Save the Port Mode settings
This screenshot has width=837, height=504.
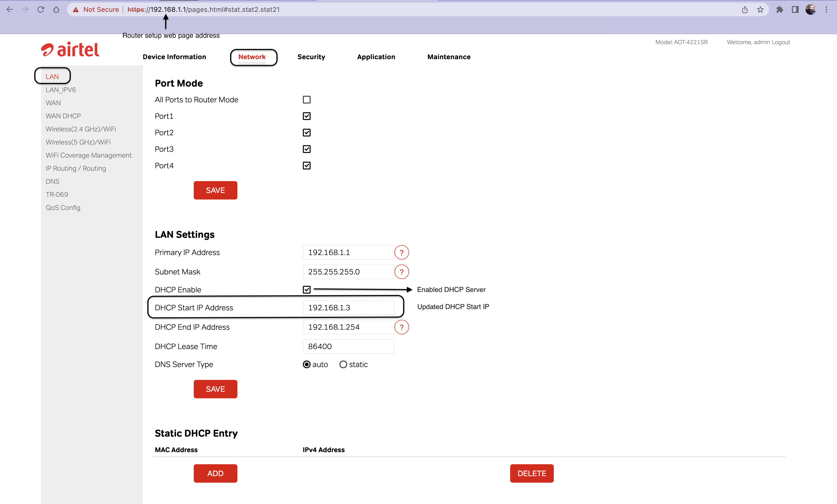tap(215, 190)
